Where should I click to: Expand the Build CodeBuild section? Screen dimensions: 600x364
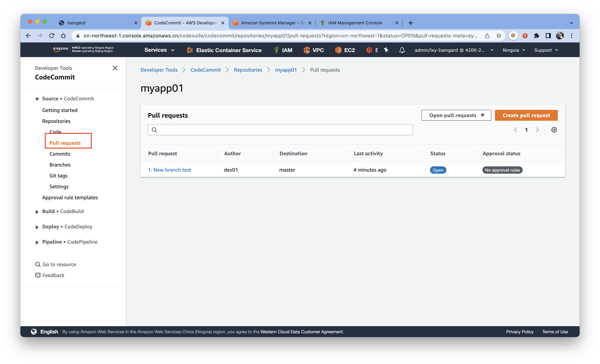[x=37, y=211]
